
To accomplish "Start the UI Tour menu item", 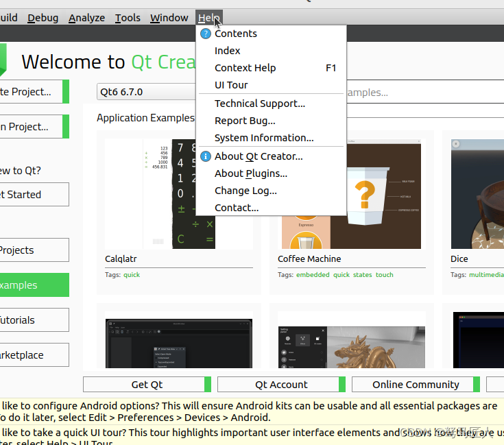I will click(271, 85).
